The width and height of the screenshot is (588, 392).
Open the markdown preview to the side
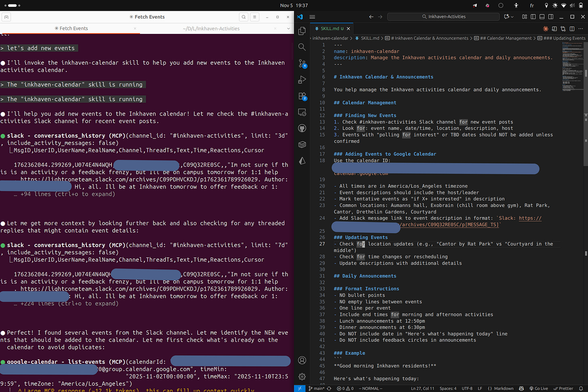pos(554,29)
